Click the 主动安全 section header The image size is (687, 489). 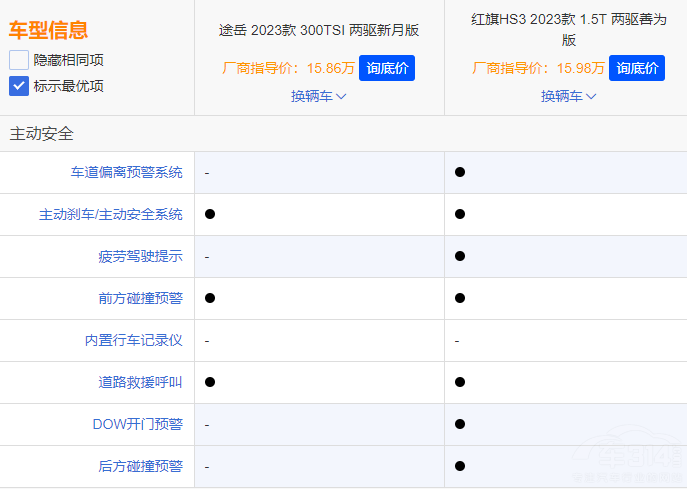tap(42, 133)
